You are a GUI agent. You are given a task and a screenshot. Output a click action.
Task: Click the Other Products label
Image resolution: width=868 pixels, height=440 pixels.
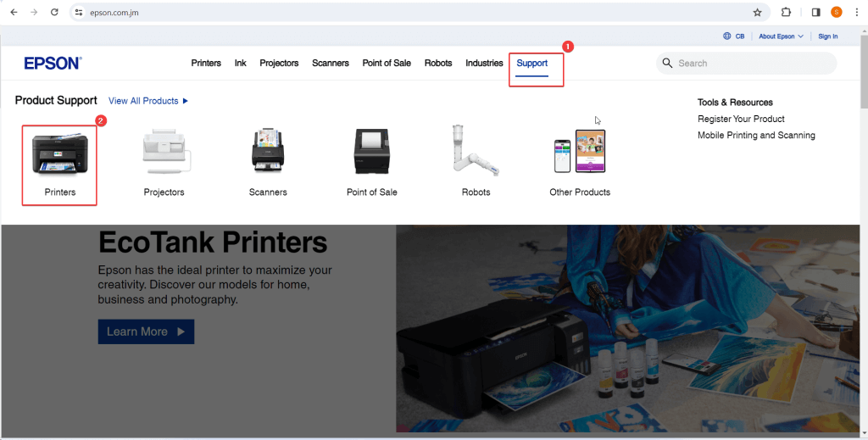[x=580, y=192]
